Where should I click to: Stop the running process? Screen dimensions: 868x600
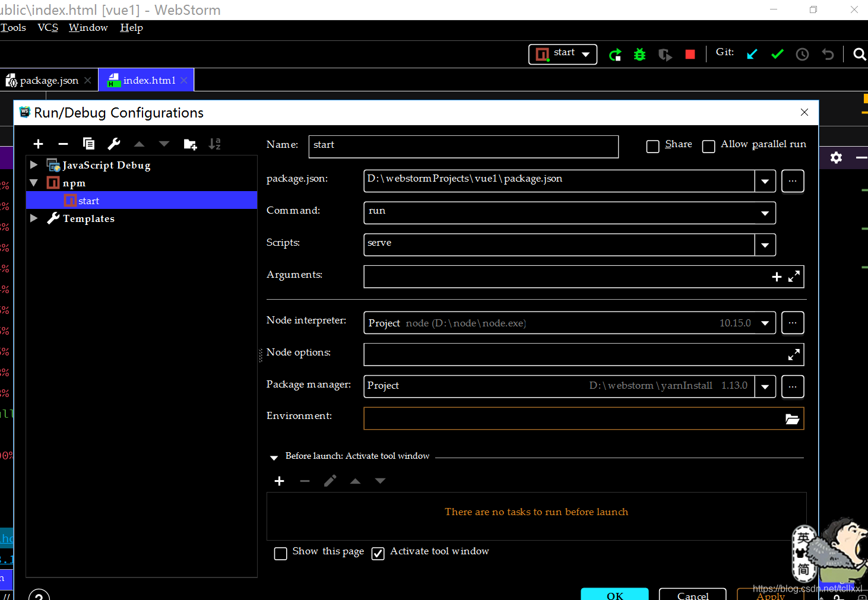690,55
